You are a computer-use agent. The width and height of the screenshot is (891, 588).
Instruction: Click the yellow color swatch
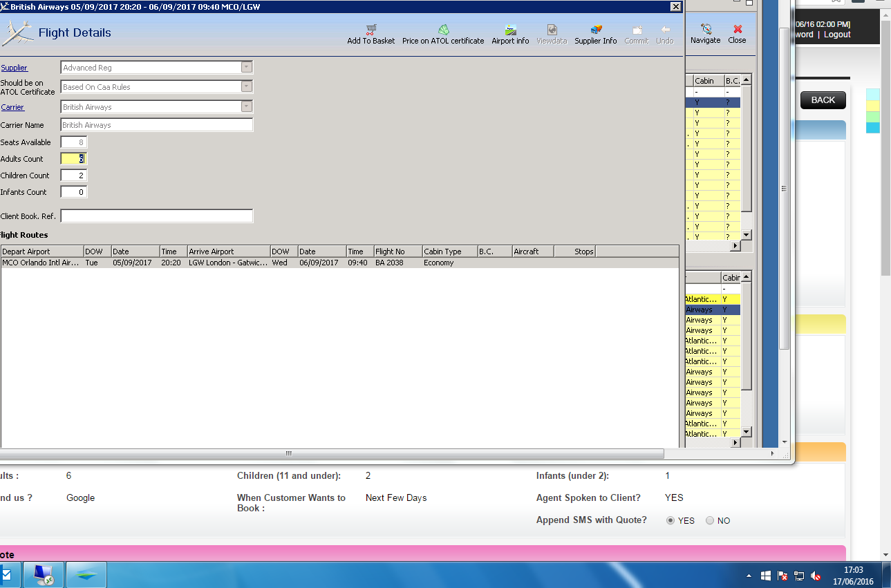[873, 106]
